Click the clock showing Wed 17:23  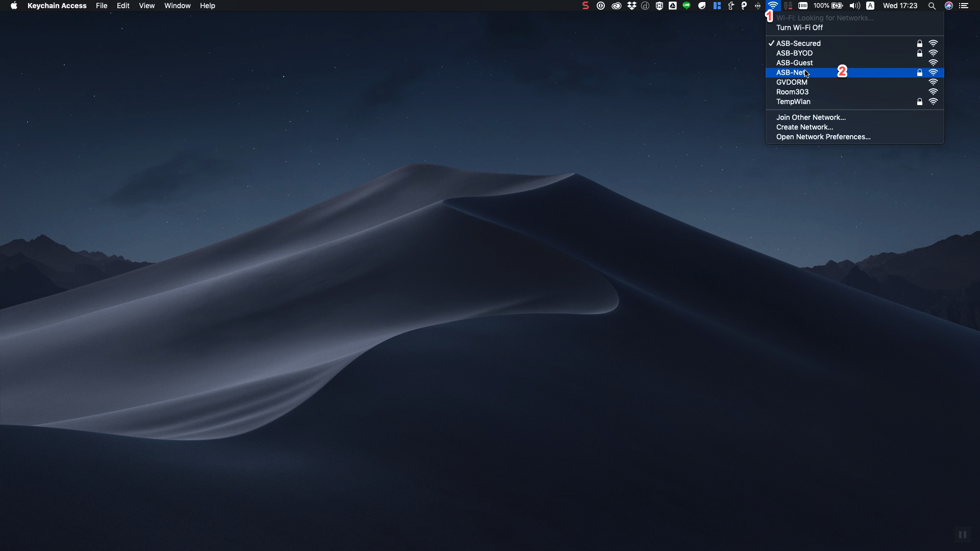click(900, 6)
